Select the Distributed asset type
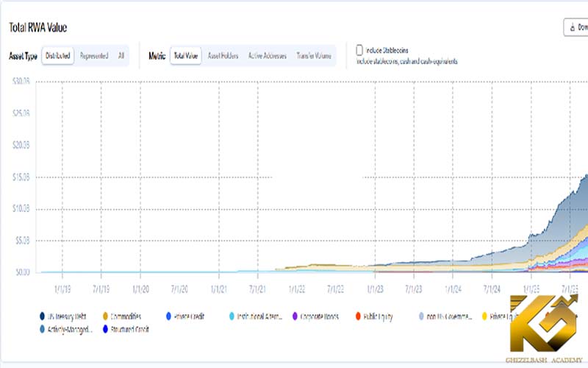Screen dimensions: 588x368 click(x=57, y=55)
